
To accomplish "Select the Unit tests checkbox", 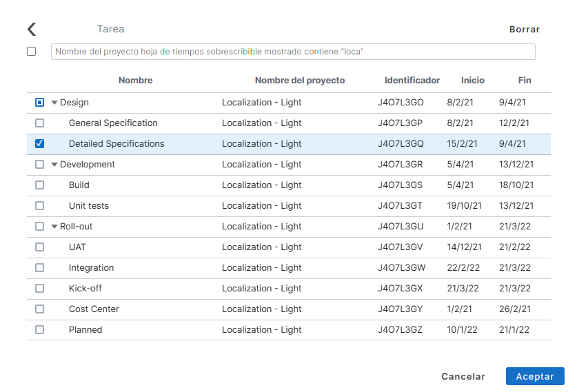I will coord(39,206).
